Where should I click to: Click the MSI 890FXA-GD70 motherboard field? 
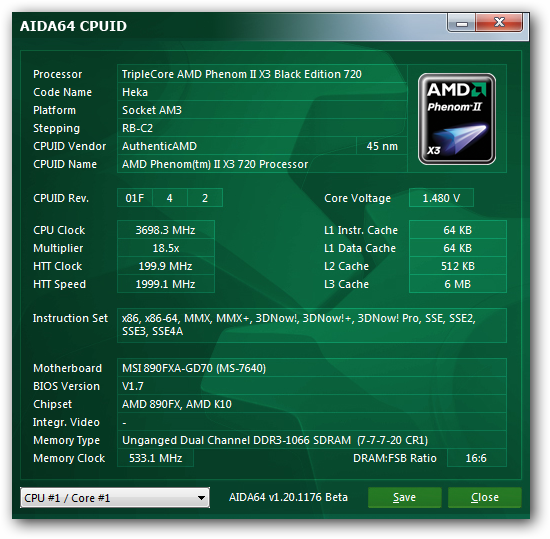click(x=312, y=368)
